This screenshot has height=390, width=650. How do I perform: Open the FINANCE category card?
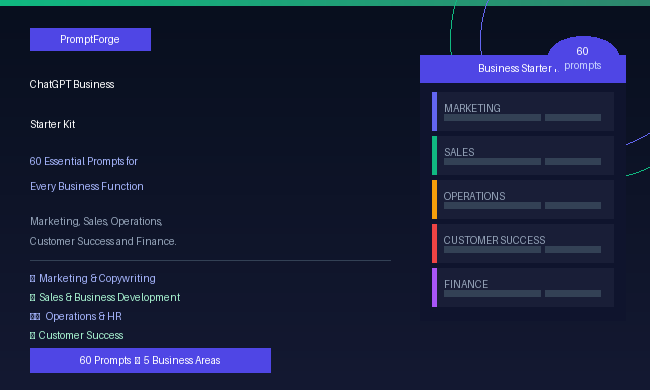(x=523, y=287)
